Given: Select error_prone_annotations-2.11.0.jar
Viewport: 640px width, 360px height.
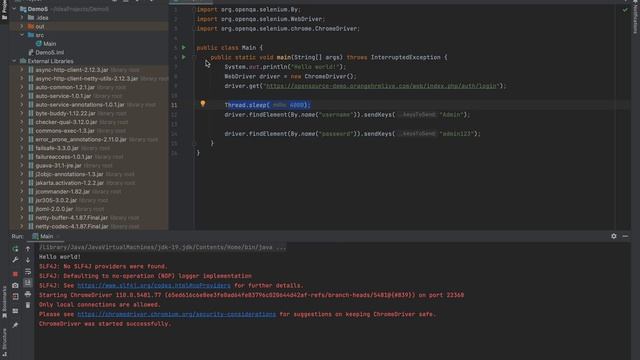Looking at the screenshot, I should (81, 139).
